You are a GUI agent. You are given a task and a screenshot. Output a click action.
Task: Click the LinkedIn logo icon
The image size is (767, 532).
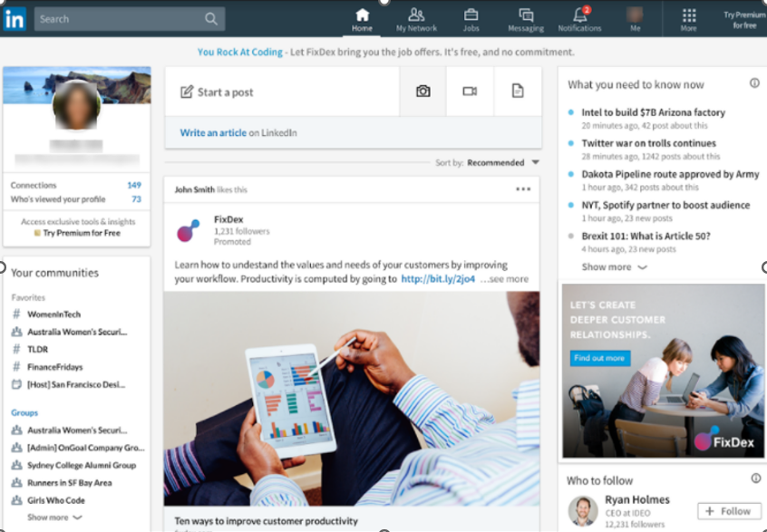tap(15, 18)
